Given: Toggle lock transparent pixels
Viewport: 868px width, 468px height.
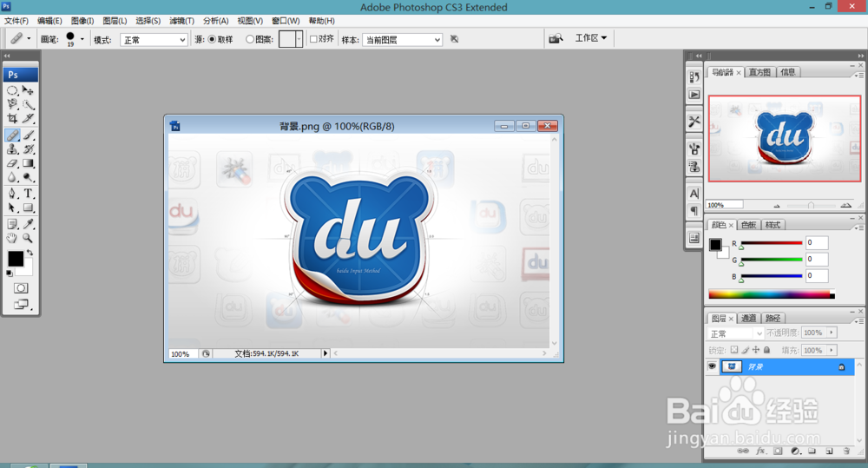Looking at the screenshot, I should tap(734, 349).
